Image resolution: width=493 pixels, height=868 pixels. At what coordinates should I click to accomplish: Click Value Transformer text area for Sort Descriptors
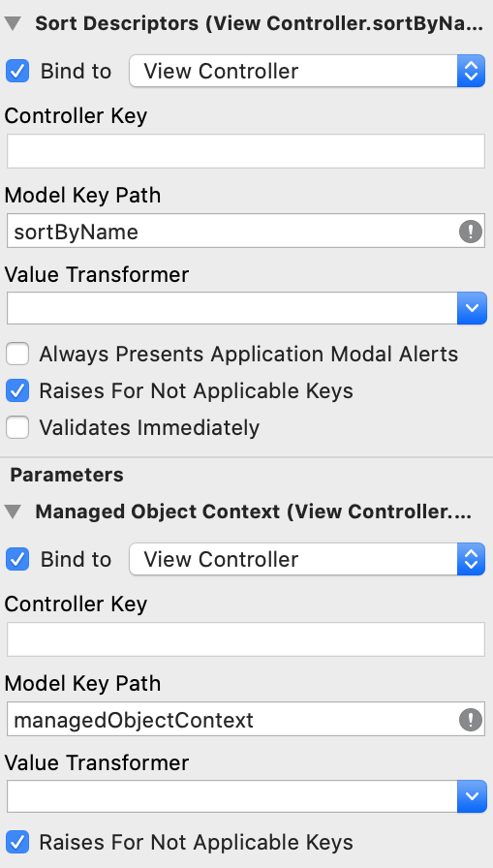231,308
